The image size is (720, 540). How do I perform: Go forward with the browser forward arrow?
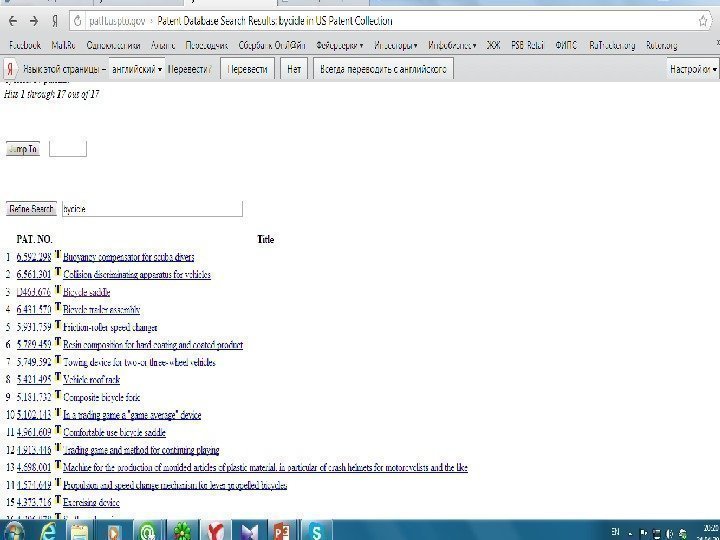(x=34, y=21)
